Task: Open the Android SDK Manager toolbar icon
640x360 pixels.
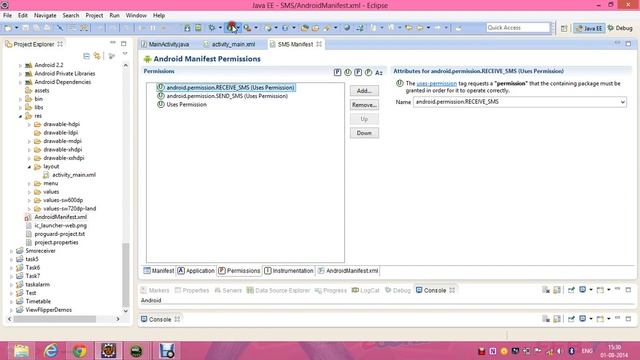Action: 187,28
